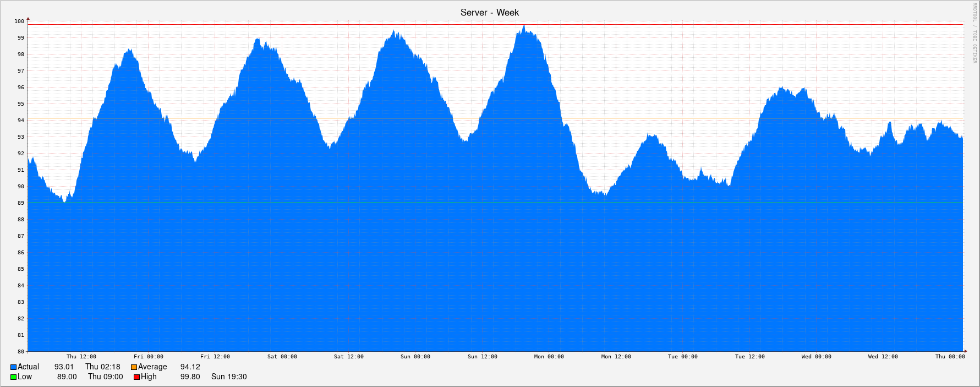Click the "Server - Week" graph title
The height and width of the screenshot is (387, 980).
pos(489,13)
